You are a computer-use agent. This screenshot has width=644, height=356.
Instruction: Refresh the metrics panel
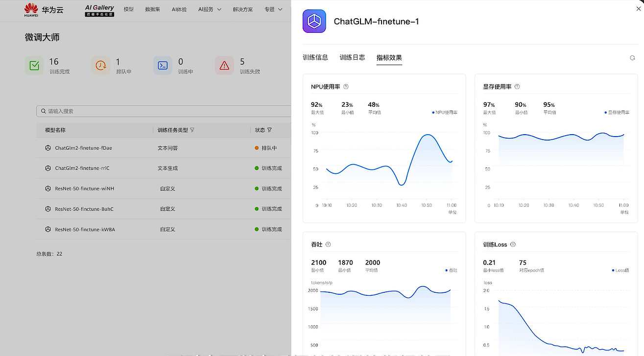632,58
